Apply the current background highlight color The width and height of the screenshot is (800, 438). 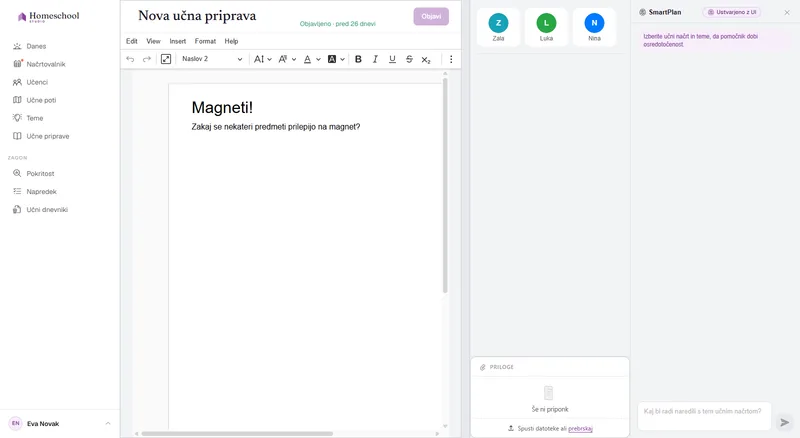pos(332,59)
